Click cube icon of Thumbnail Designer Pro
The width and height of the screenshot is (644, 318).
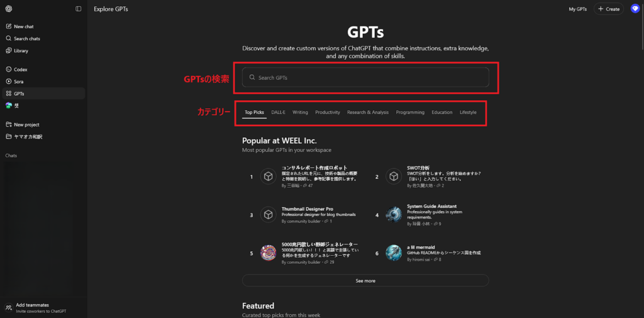[268, 215]
